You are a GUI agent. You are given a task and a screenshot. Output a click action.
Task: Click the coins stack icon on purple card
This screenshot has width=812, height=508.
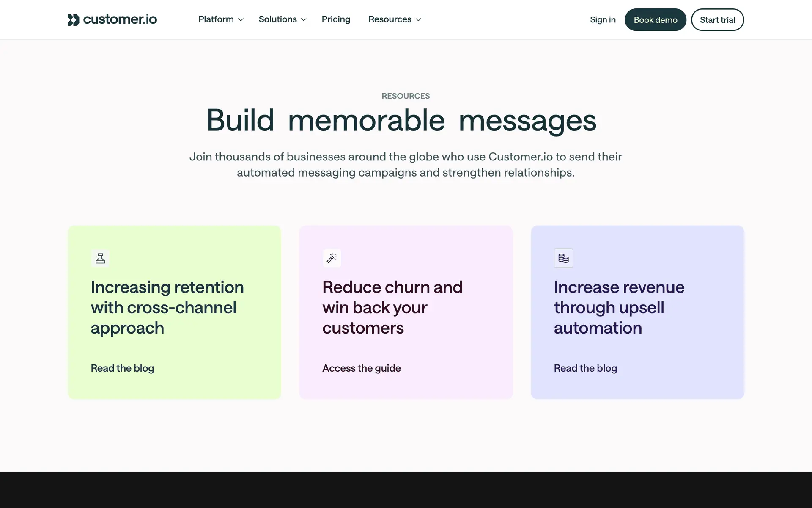[x=563, y=258]
